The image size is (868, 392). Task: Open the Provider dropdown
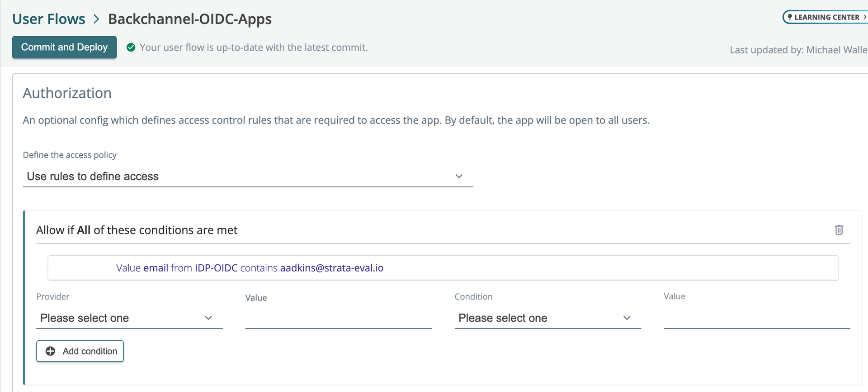point(129,318)
